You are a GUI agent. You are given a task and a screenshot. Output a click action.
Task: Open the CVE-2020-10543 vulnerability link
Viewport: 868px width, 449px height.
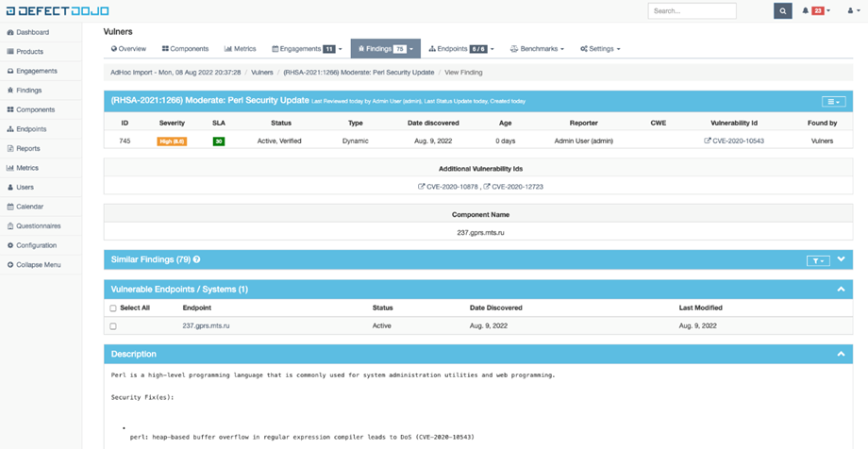(x=733, y=141)
